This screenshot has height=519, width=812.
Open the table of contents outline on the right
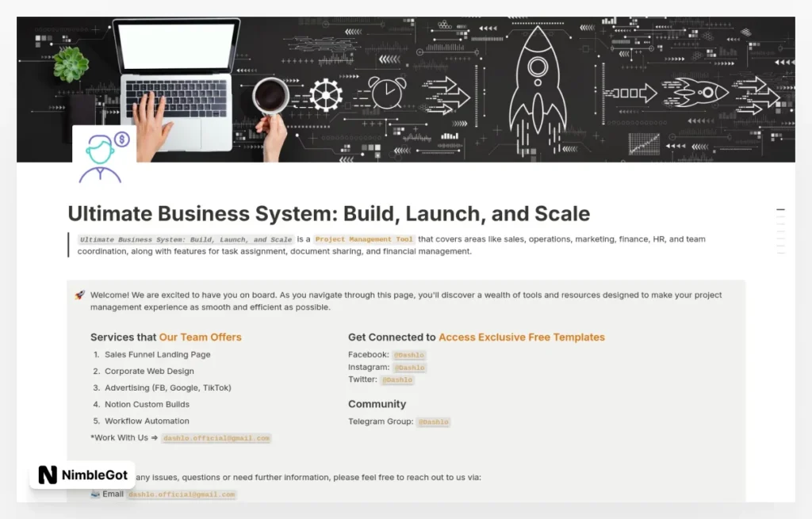tap(781, 230)
